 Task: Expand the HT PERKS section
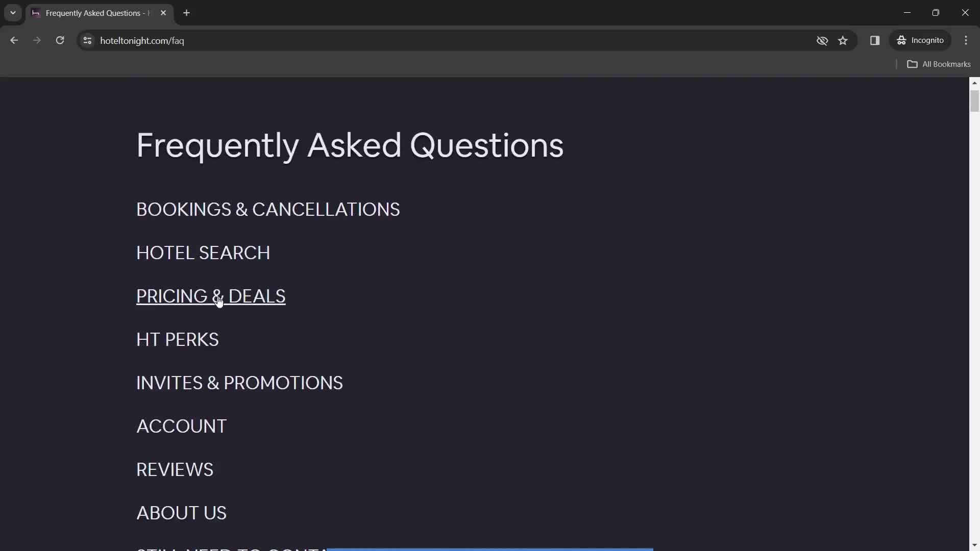click(178, 339)
